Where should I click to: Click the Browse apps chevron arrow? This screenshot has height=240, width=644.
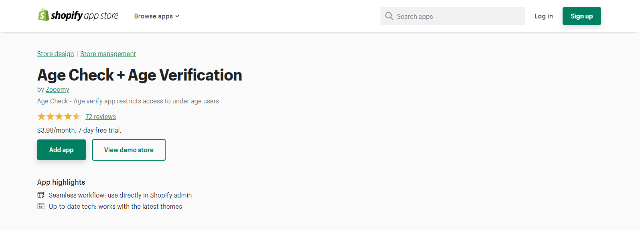(x=177, y=16)
